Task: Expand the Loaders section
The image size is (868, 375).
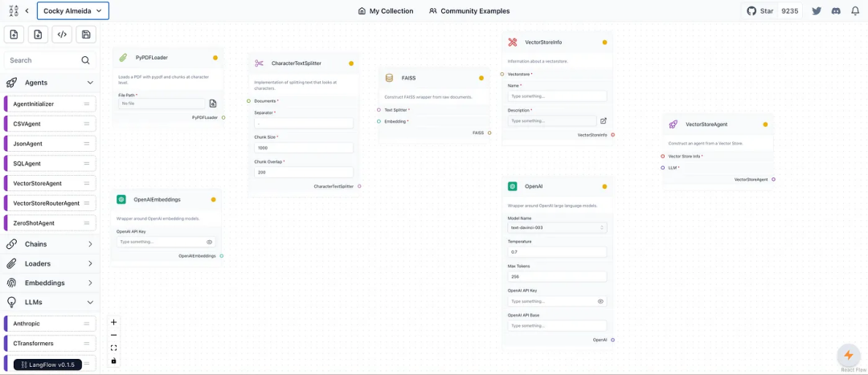Action: (90, 264)
